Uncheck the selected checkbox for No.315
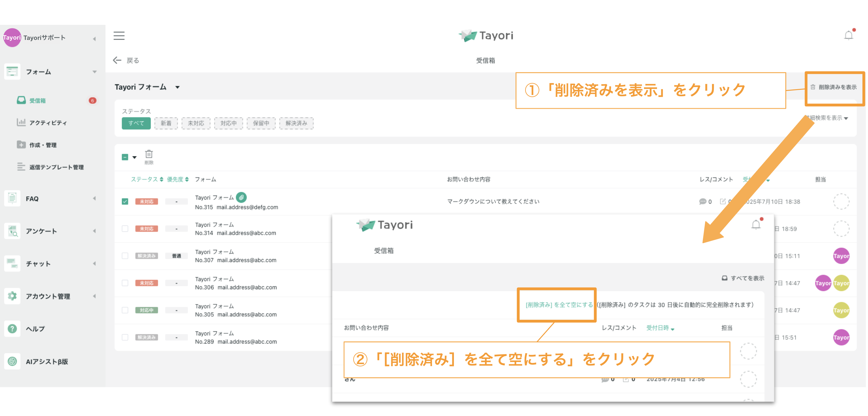 125,201
